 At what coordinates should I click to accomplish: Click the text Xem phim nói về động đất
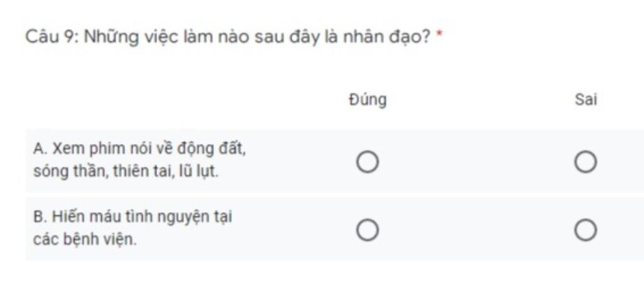tap(150, 148)
